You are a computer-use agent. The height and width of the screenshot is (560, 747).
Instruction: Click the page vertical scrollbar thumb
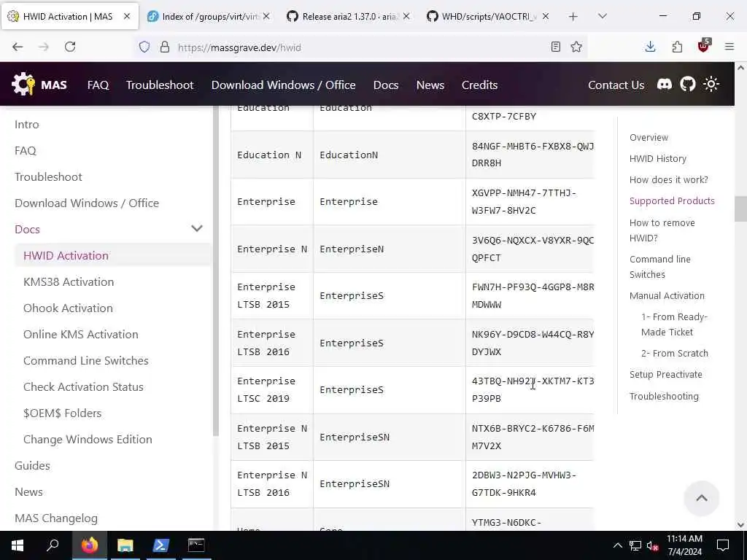(740, 209)
